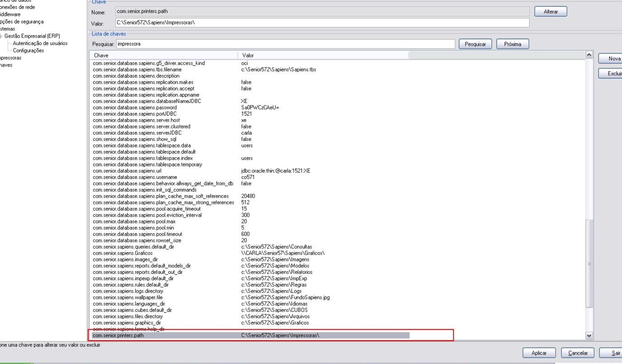The height and width of the screenshot is (364, 622).
Task: Click the Próxima button
Action: pyautogui.click(x=512, y=44)
